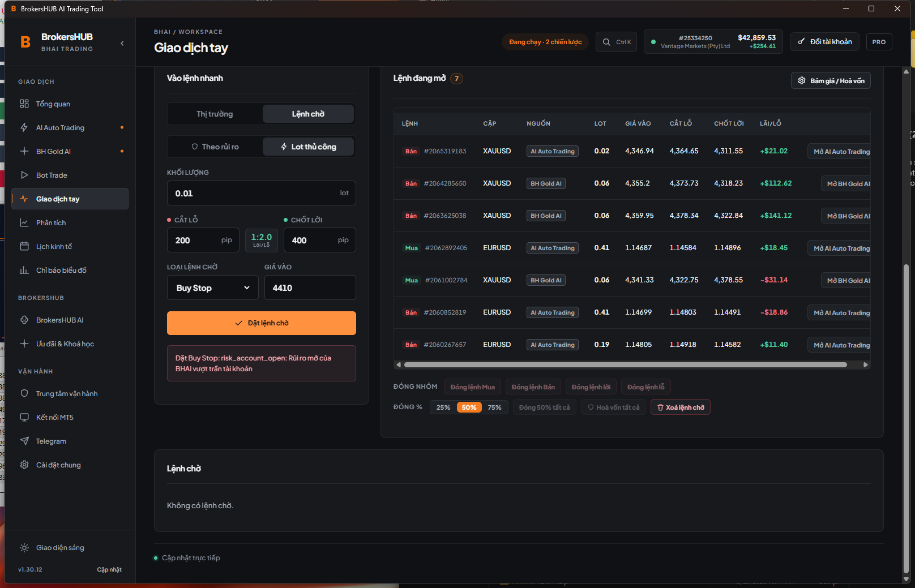Open the Bám giá / Hoà vốn settings
The height and width of the screenshot is (588, 915).
(831, 80)
